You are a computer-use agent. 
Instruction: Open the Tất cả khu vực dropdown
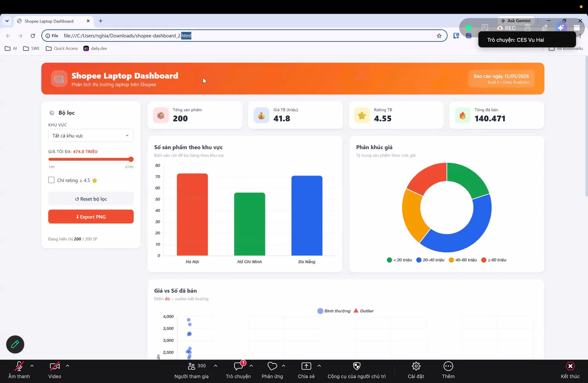pos(91,136)
